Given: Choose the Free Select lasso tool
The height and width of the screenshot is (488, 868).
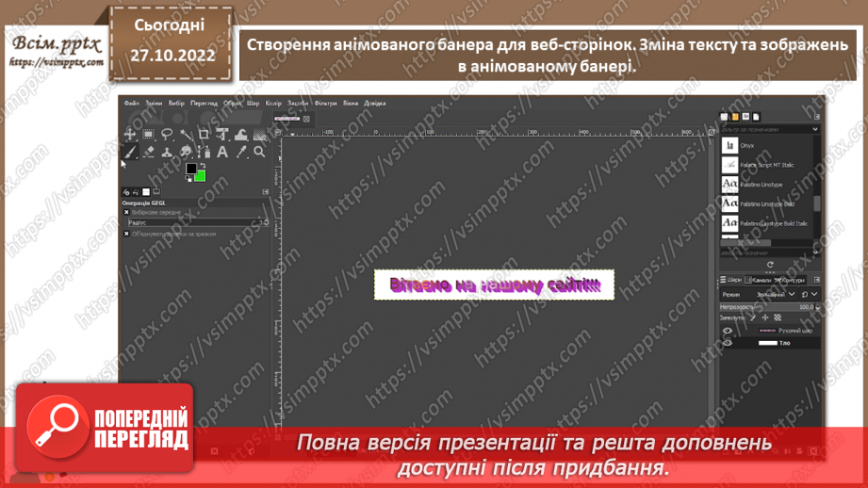Looking at the screenshot, I should [x=167, y=135].
